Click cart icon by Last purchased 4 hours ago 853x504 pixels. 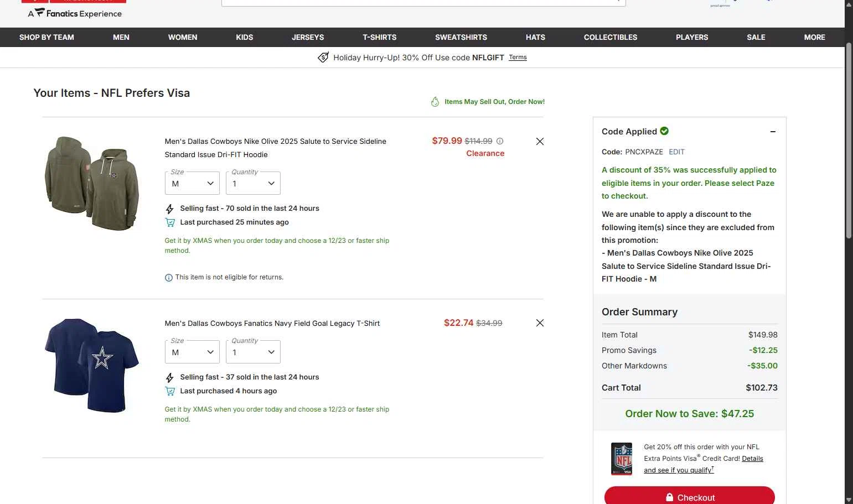coord(170,391)
